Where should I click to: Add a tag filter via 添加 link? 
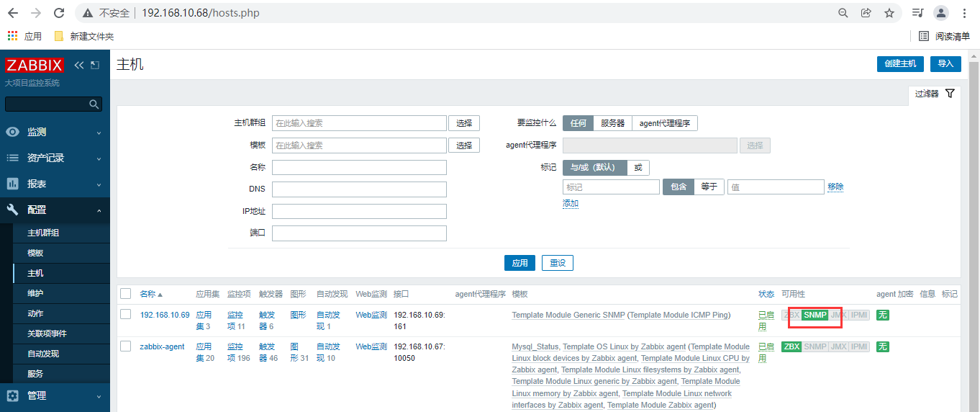[571, 203]
